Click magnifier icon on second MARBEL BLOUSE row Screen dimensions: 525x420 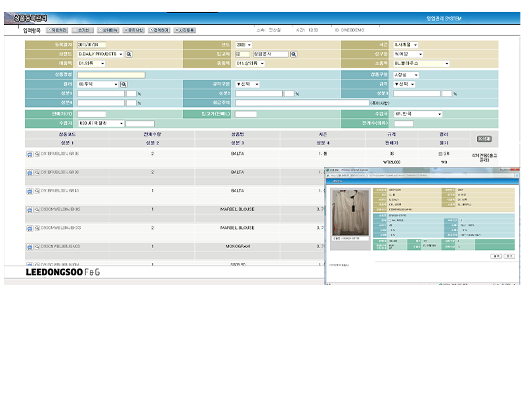37,228
